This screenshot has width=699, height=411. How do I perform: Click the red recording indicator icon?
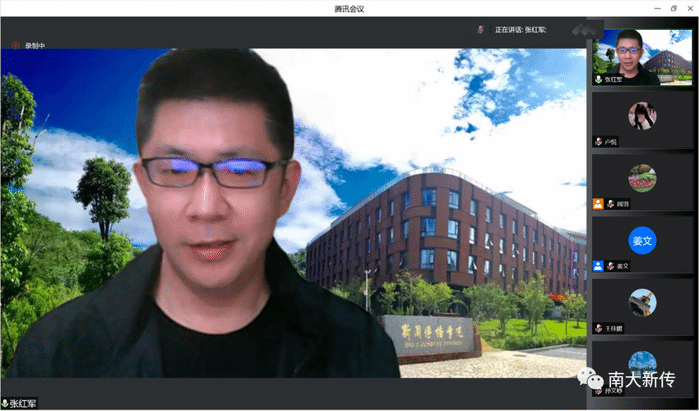click(17, 45)
